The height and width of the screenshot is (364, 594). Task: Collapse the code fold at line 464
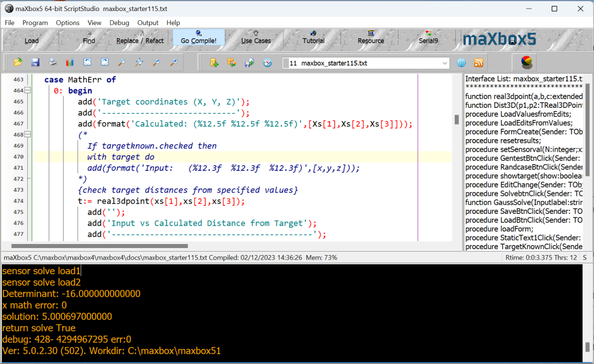tap(28, 91)
